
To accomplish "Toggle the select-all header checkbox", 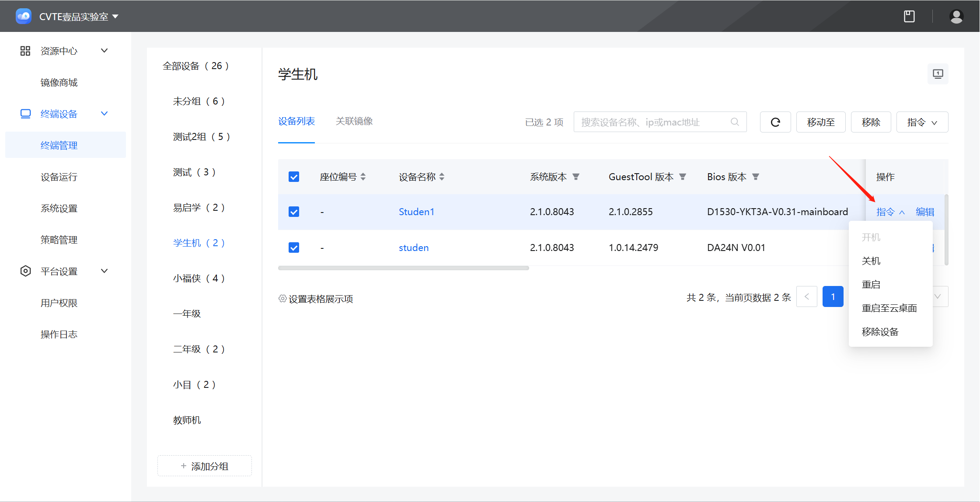I will (x=294, y=177).
